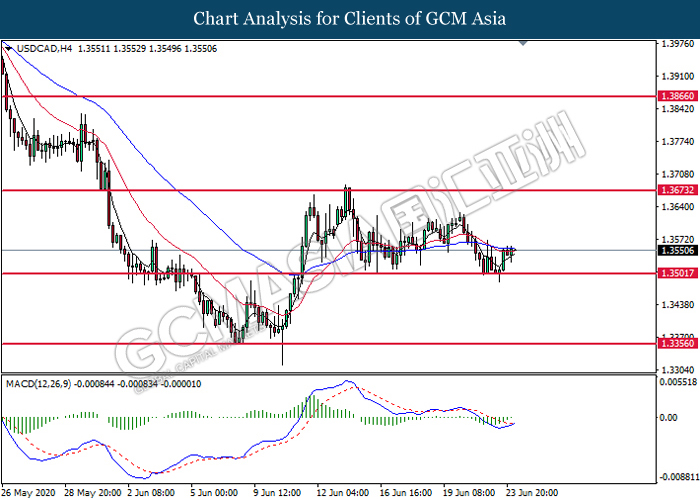700x500 pixels.
Task: Click the 1.37740 price axis label
Action: coord(678,142)
